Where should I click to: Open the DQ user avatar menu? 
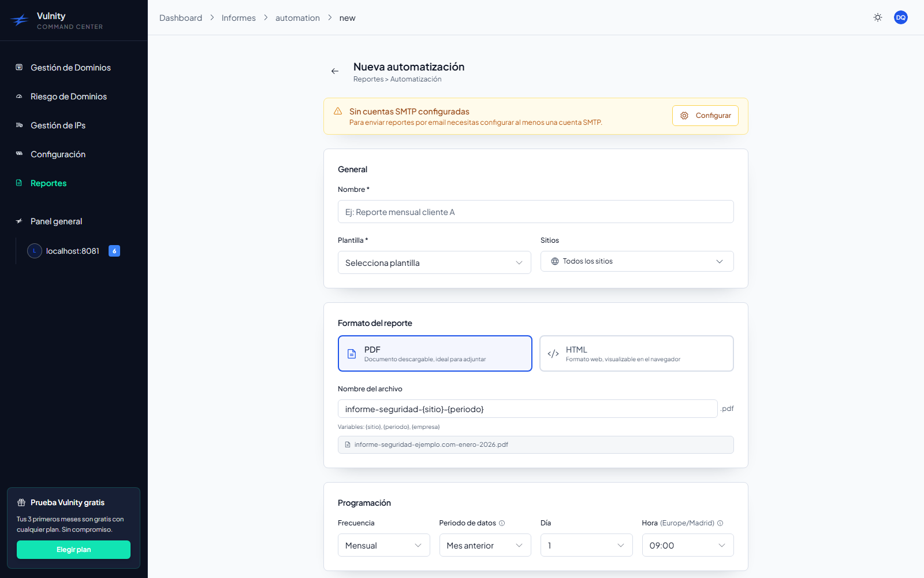[901, 17]
